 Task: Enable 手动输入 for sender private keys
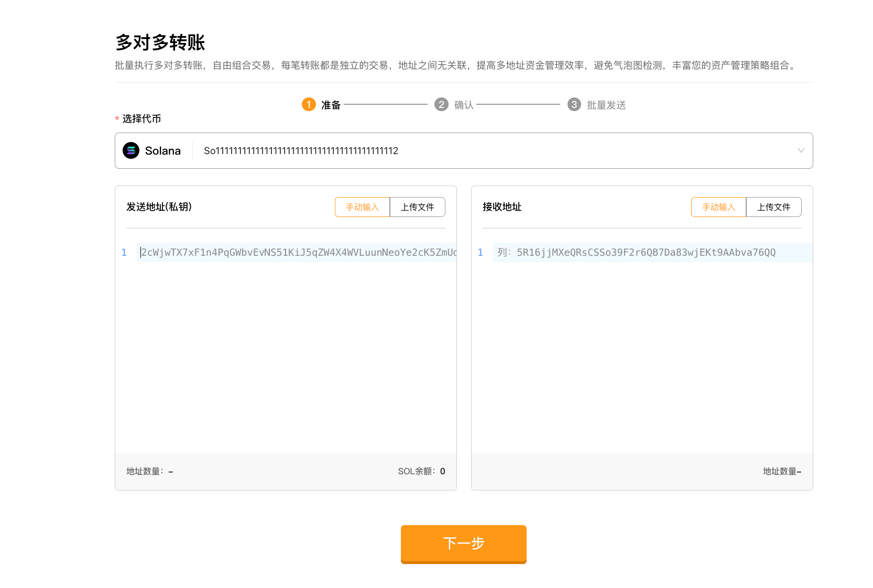(x=362, y=206)
